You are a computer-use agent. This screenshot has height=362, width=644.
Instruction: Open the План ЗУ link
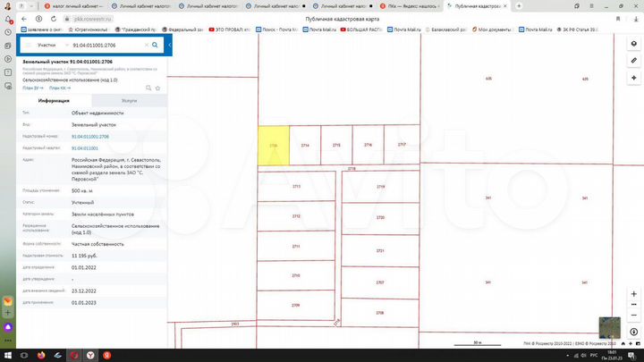click(31, 88)
